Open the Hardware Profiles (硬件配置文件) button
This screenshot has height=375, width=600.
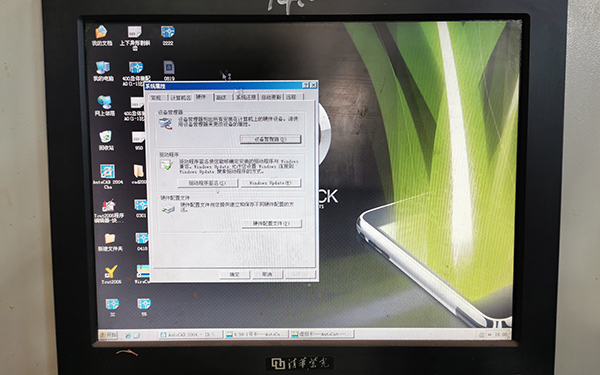point(271,223)
